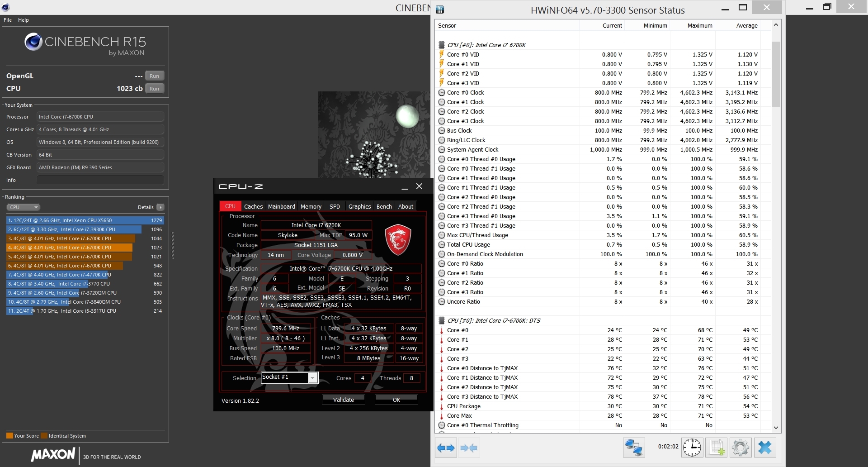Click the Cinebench app icon in titlebar

tap(5, 7)
